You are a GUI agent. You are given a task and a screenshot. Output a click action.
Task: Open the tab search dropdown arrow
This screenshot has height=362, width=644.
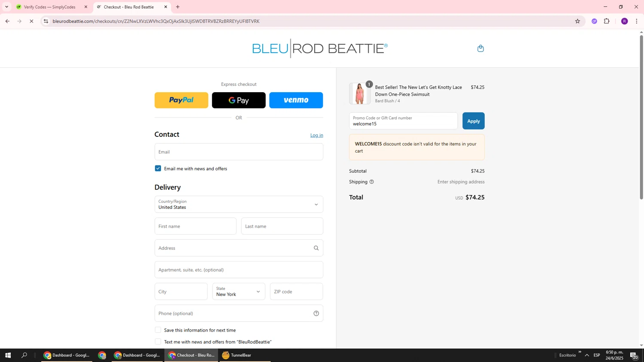point(6,7)
